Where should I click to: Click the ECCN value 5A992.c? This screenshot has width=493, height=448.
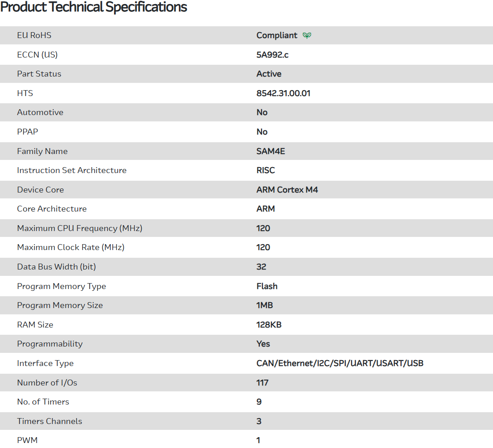(272, 55)
